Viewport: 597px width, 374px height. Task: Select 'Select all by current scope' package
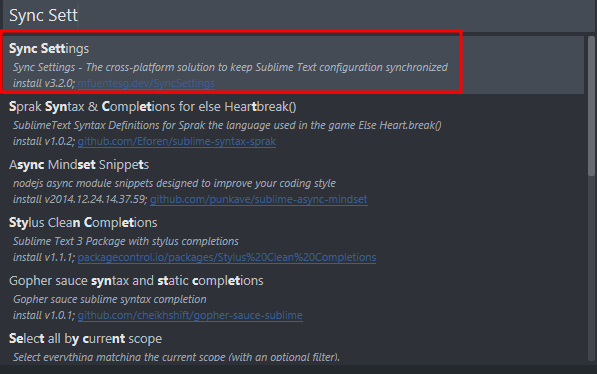point(293,346)
